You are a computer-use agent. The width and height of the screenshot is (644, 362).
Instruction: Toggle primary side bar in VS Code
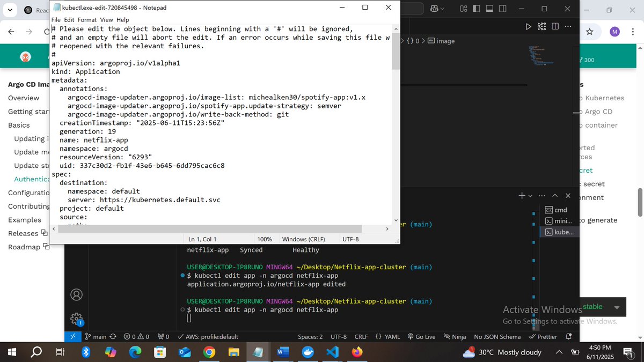[x=477, y=9]
